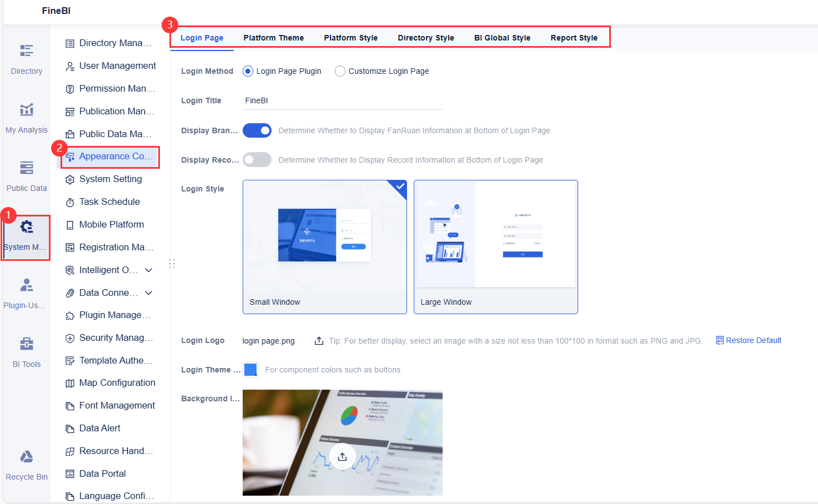Switch to the Platform Theme tab
The image size is (818, 504).
[x=274, y=37]
